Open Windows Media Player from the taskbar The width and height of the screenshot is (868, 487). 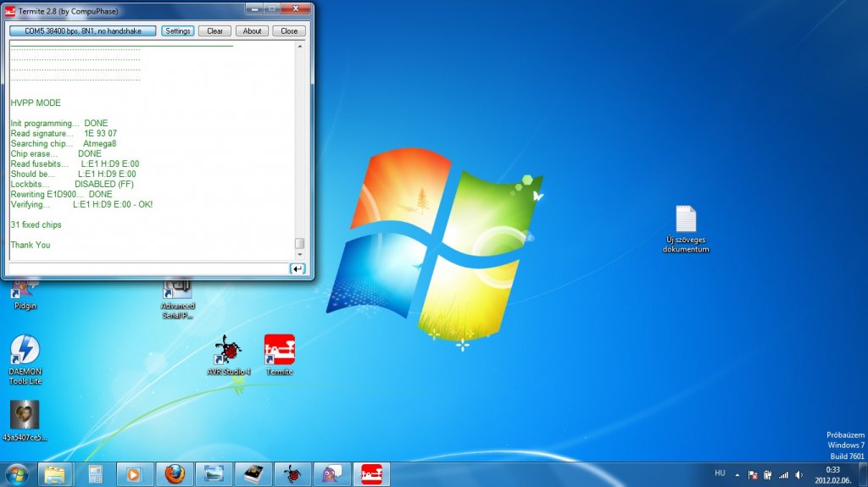[x=135, y=474]
